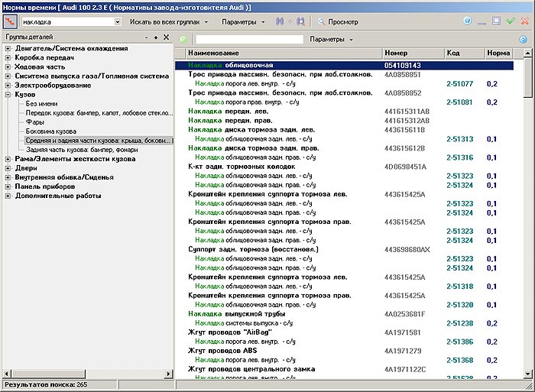Confirm with the green checkmark icon
Screen dimensions: 535x392
pyautogui.click(x=511, y=21)
